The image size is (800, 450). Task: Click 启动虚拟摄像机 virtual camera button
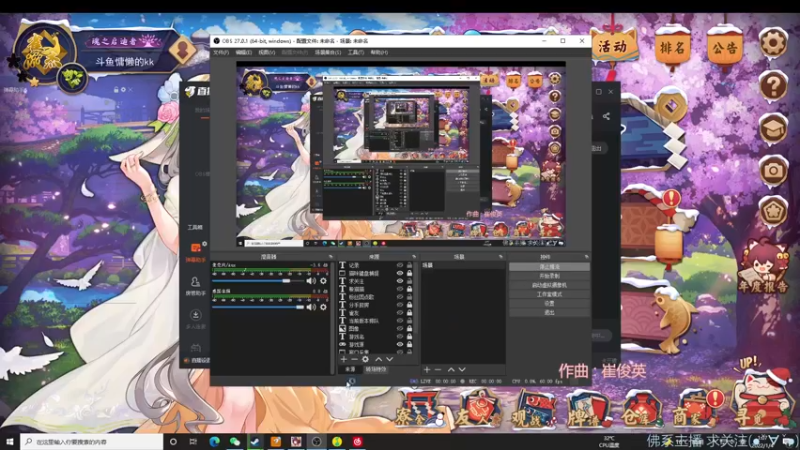pyautogui.click(x=549, y=285)
